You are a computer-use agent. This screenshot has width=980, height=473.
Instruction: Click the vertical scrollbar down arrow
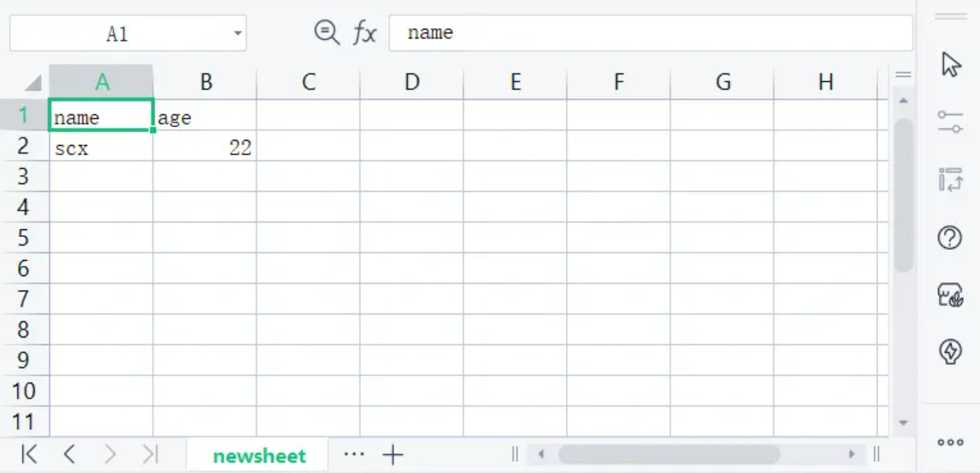pos(903,423)
